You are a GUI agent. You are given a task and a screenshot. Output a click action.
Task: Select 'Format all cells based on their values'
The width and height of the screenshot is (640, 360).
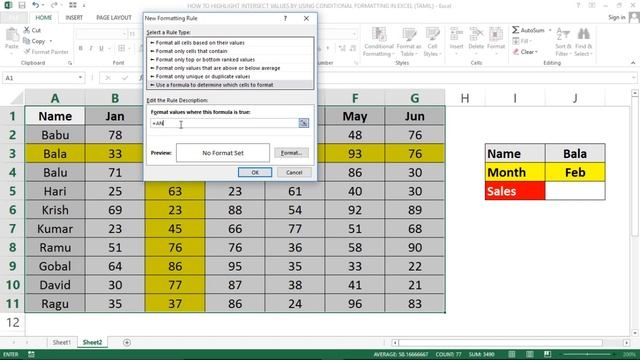point(230,42)
